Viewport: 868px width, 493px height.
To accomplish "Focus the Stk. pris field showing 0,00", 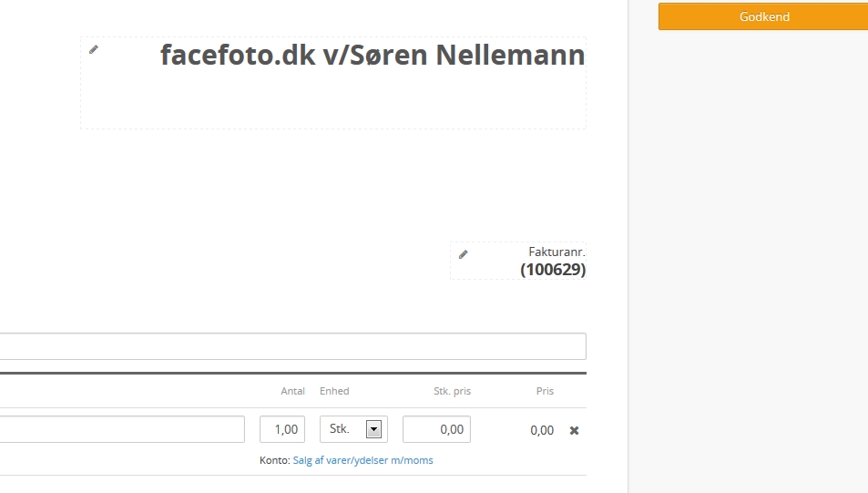I will pyautogui.click(x=436, y=429).
